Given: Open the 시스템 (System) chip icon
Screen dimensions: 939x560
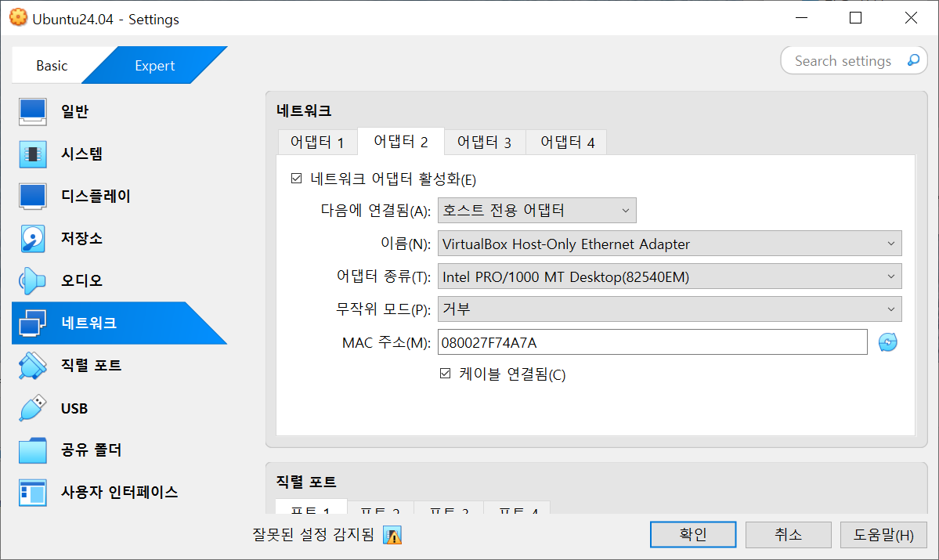Looking at the screenshot, I should (x=32, y=154).
